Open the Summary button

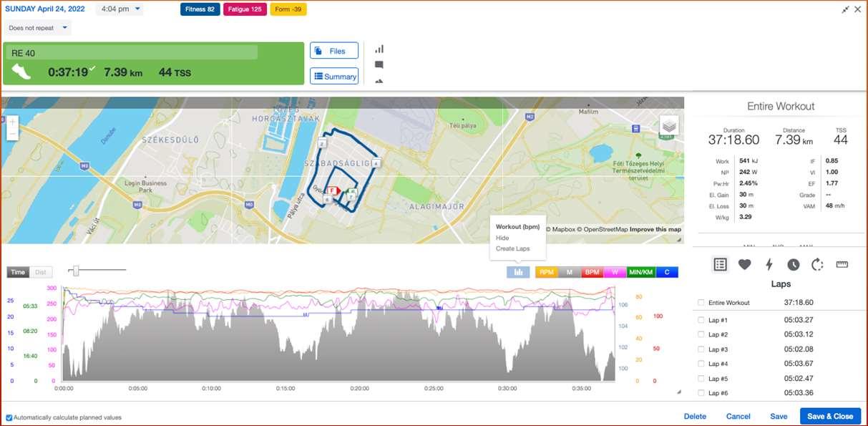[x=334, y=76]
